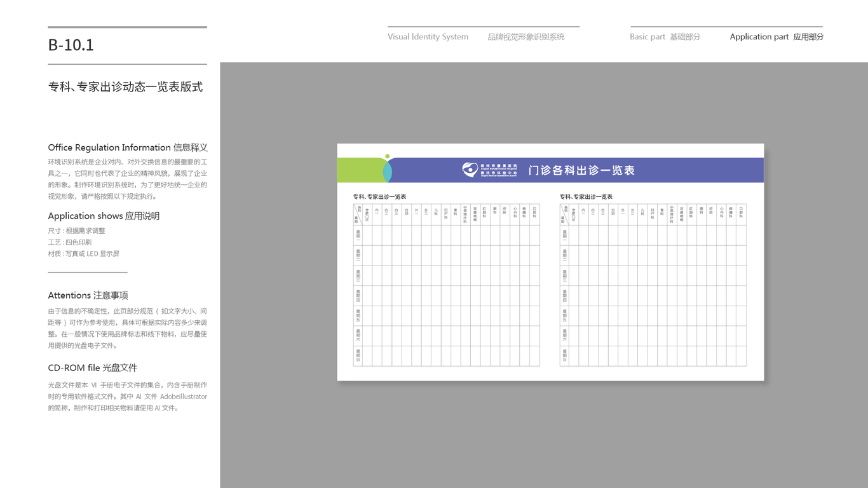Click 妇产科 column header in left table

(446, 214)
